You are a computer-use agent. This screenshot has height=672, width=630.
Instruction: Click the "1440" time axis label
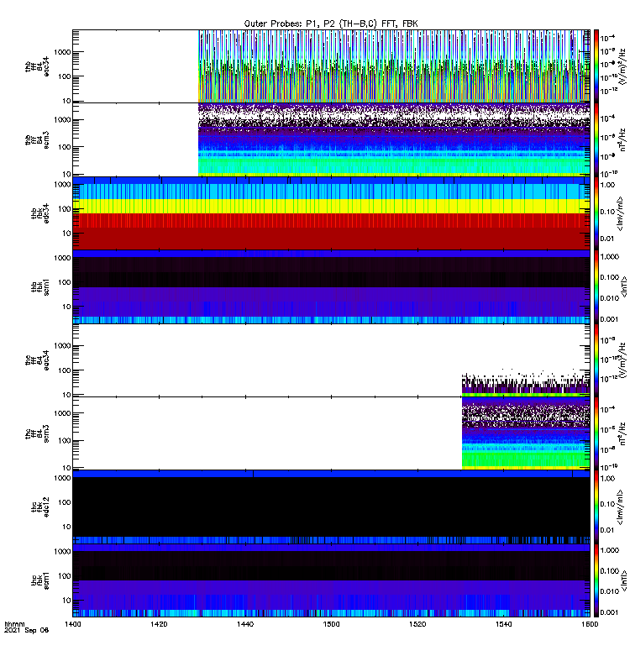pos(244,624)
